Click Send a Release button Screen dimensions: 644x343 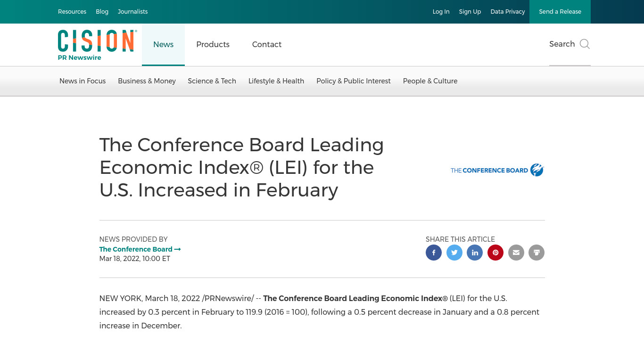pyautogui.click(x=560, y=12)
